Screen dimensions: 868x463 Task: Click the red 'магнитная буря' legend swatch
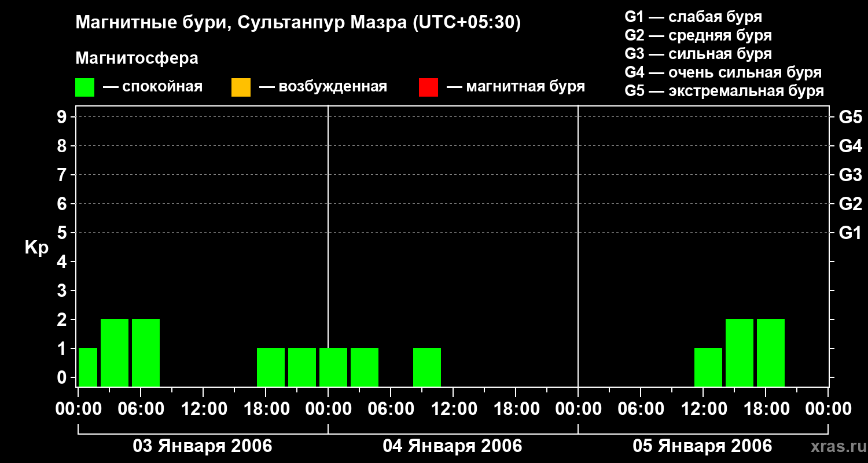[x=428, y=87]
